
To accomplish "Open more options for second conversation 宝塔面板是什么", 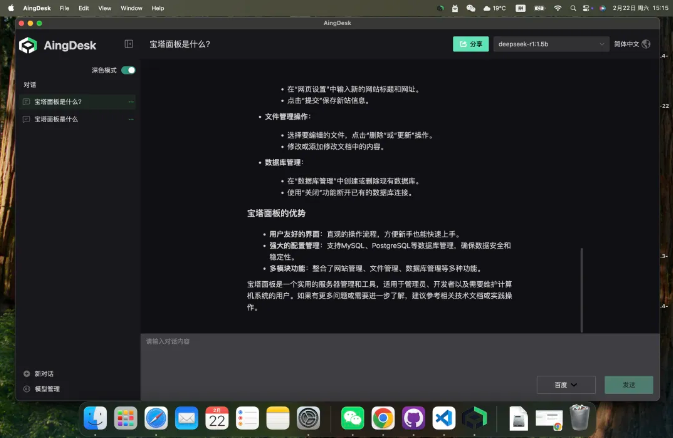I will tap(131, 119).
